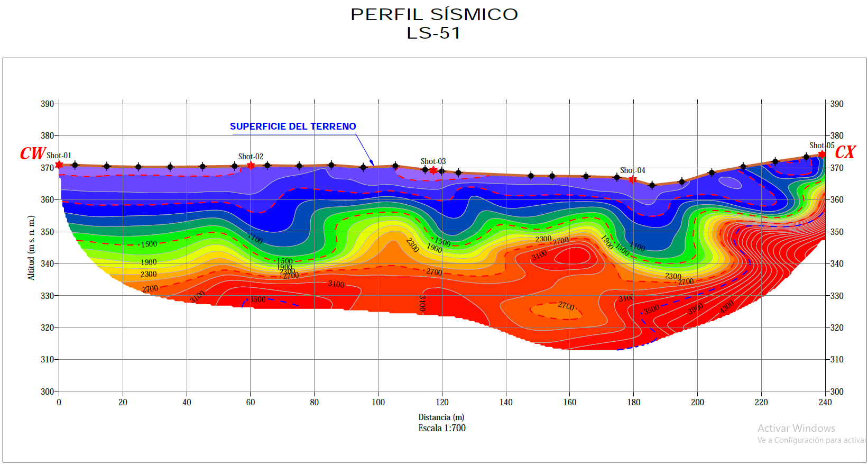The image size is (868, 464).
Task: Click the red star under Shot-03
Action: [x=433, y=170]
